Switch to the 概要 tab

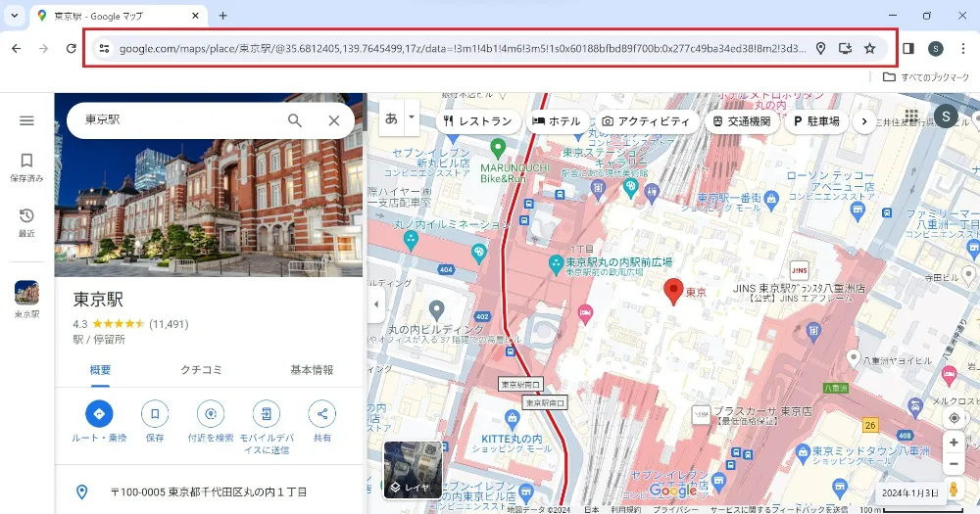(100, 370)
